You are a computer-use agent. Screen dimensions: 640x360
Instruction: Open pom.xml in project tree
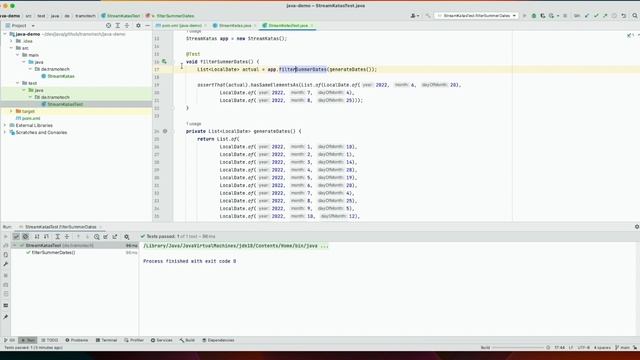[28, 118]
